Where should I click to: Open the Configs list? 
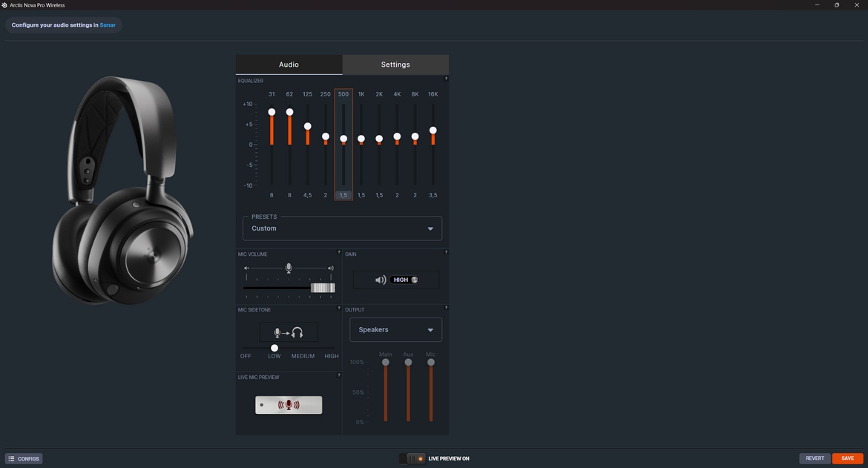point(24,459)
